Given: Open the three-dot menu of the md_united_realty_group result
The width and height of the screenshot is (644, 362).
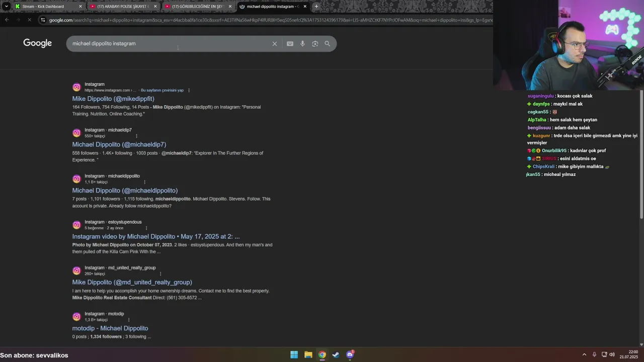Looking at the screenshot, I should pyautogui.click(x=160, y=274).
